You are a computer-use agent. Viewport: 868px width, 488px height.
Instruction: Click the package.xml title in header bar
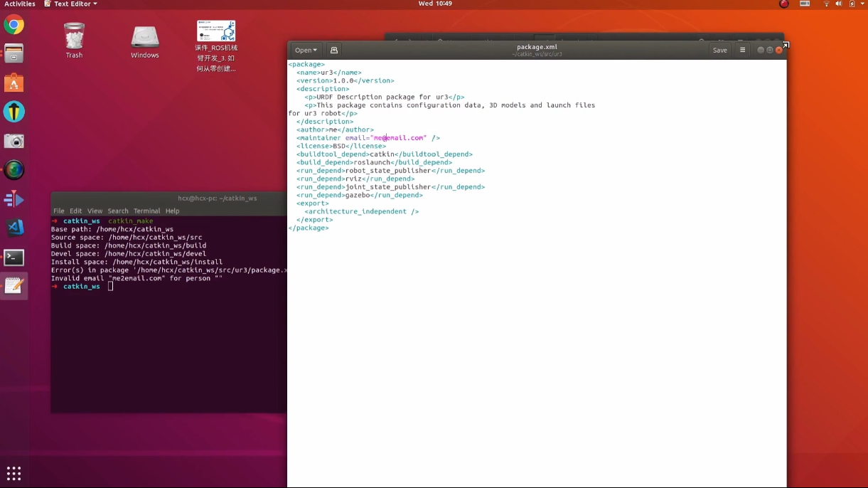pyautogui.click(x=537, y=47)
